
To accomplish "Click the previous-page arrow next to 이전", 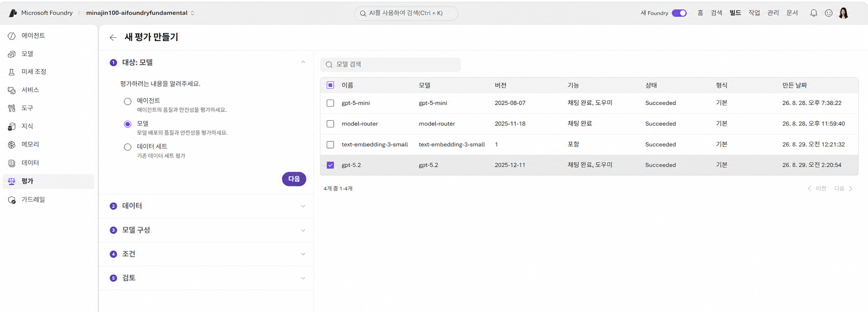I will [x=809, y=188].
